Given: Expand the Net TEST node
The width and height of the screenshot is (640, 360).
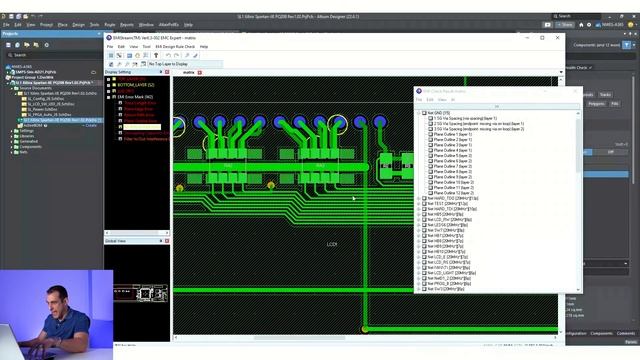Looking at the screenshot, I should click(x=418, y=204).
